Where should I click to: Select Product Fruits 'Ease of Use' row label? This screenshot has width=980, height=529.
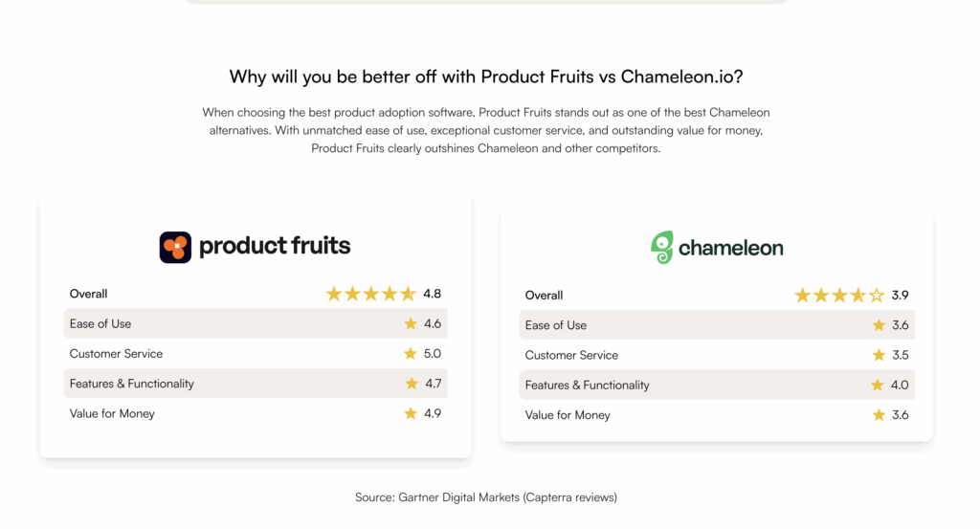(x=100, y=324)
